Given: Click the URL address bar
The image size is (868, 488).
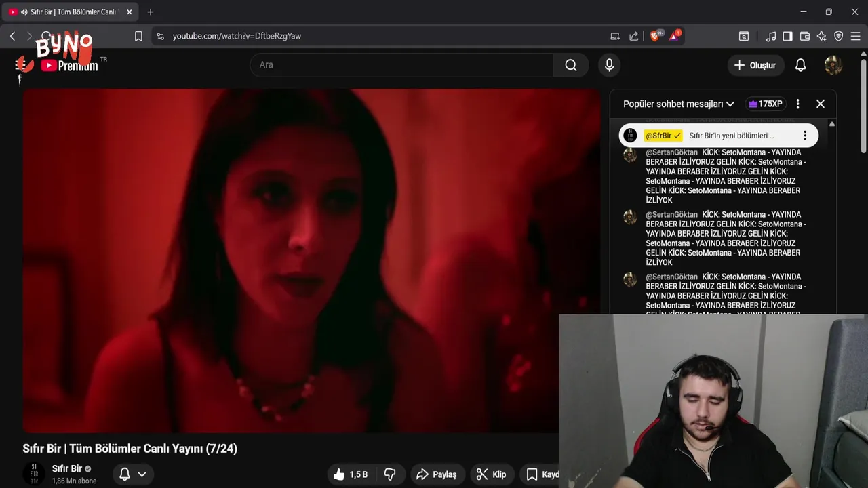Looking at the screenshot, I should (x=380, y=36).
